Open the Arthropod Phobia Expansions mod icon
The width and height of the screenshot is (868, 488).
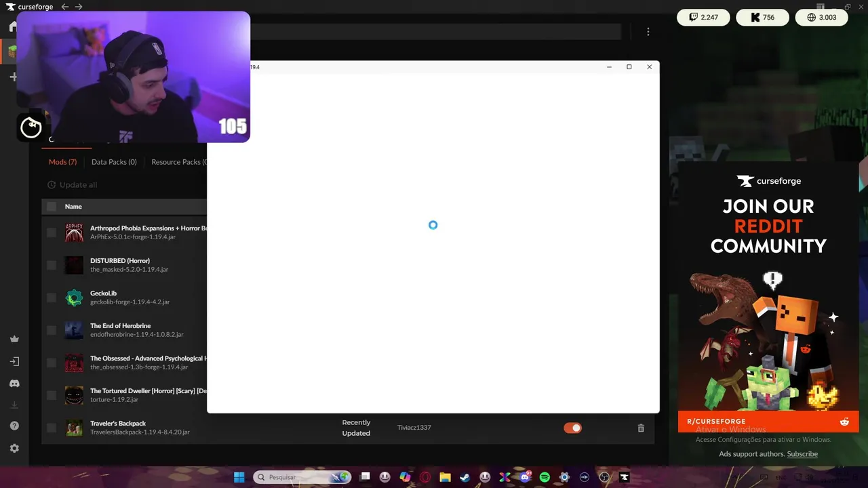[x=74, y=232]
